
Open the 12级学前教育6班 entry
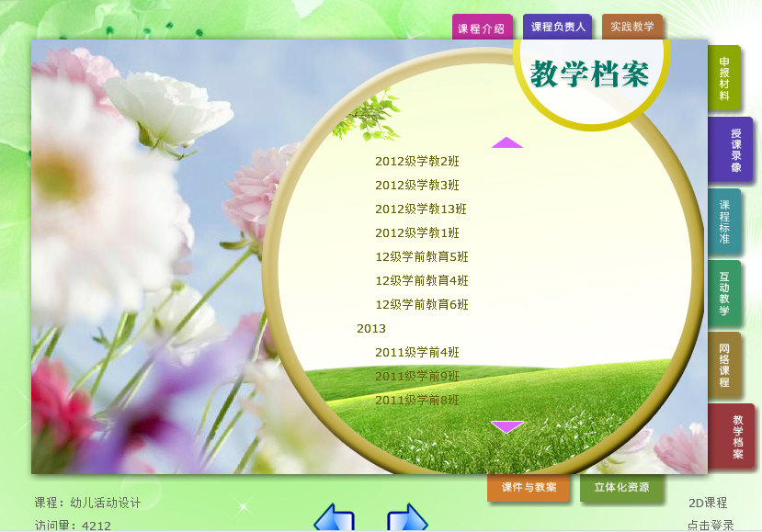(422, 304)
